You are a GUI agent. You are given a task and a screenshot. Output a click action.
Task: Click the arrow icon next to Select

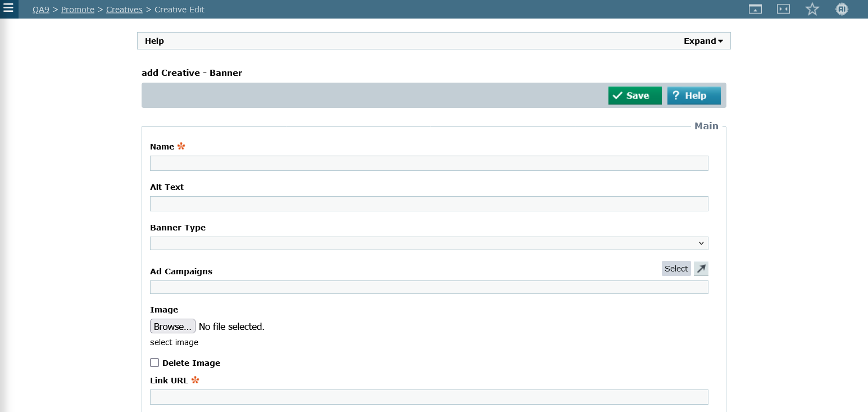[x=701, y=269]
